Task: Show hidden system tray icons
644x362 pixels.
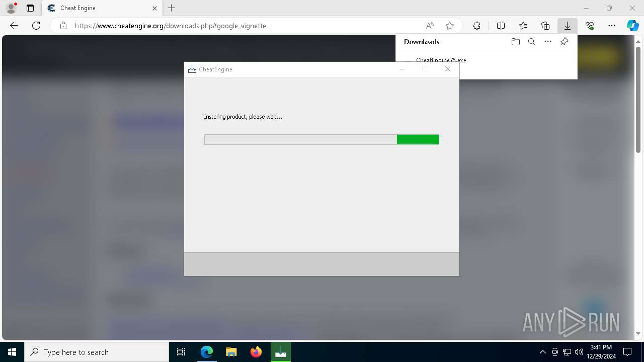Action: (542, 352)
